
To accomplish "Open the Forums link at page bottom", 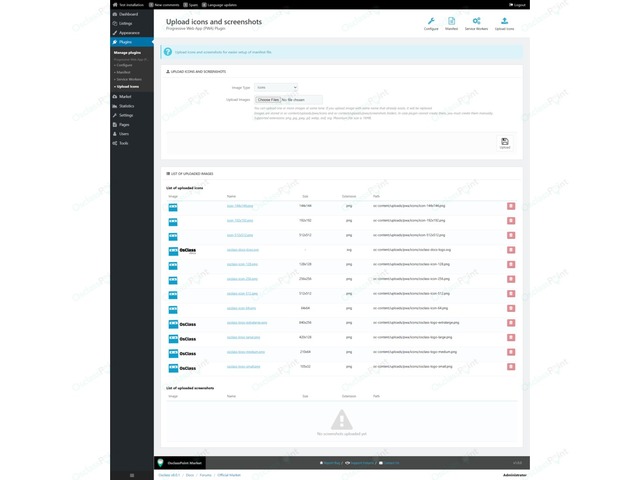I will [206, 475].
